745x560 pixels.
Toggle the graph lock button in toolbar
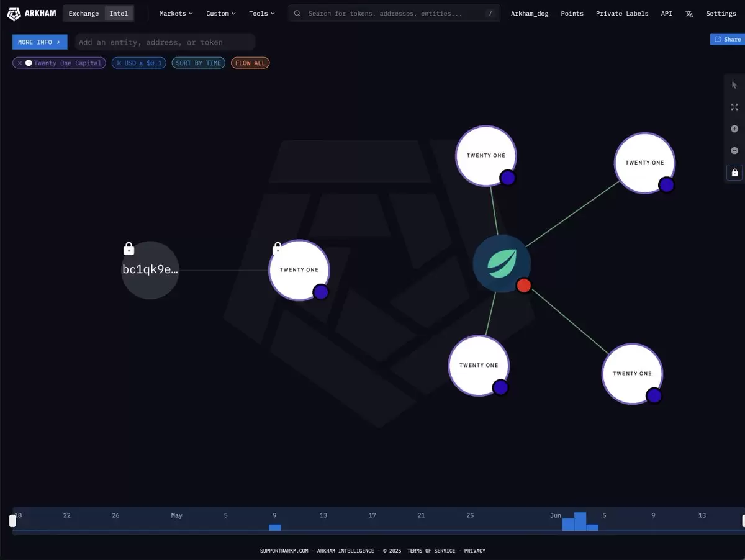[x=734, y=172]
